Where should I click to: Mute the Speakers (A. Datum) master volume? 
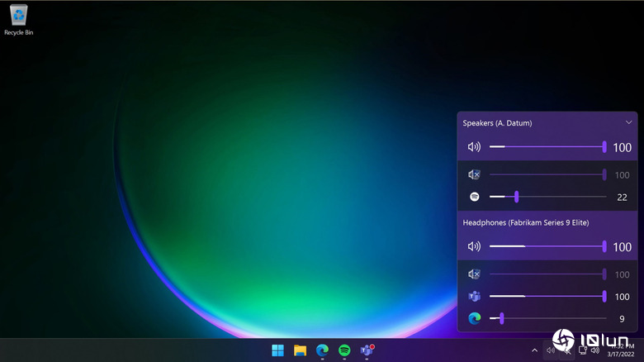[474, 147]
